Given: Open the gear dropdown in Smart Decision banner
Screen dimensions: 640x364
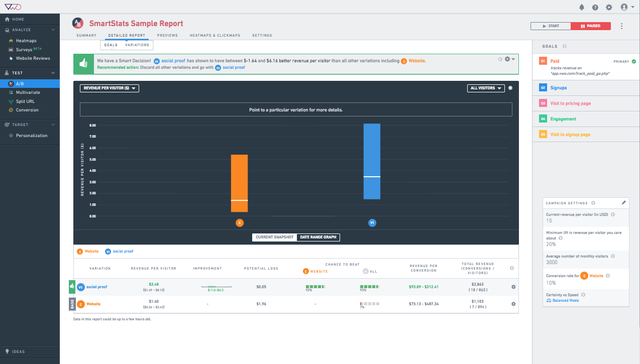Looking at the screenshot, I should click(x=509, y=59).
